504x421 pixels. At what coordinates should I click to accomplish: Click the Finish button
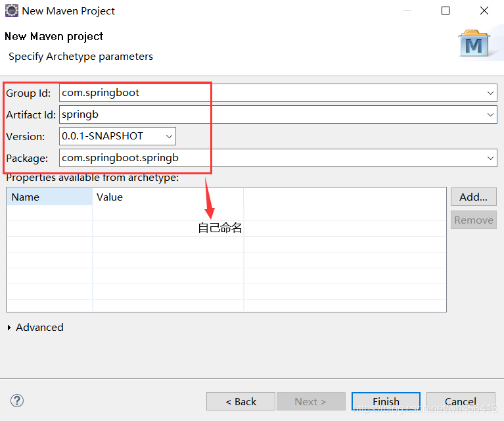point(386,401)
